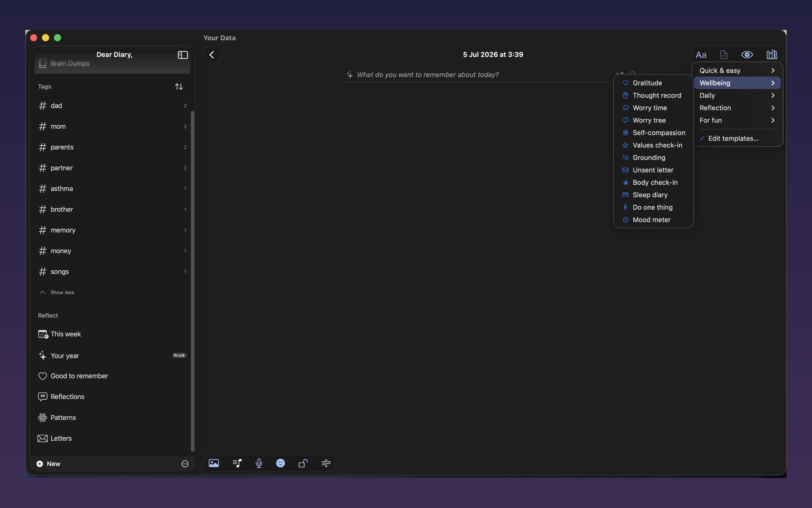Open the songs tag
The height and width of the screenshot is (508, 812).
[x=112, y=272]
